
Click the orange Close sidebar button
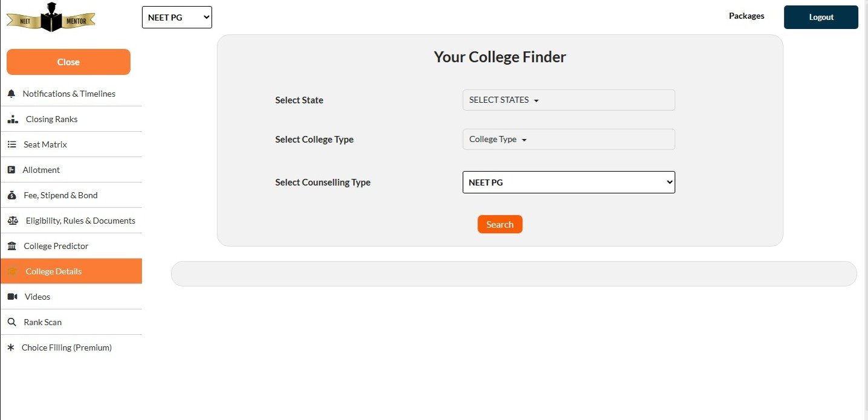click(68, 62)
